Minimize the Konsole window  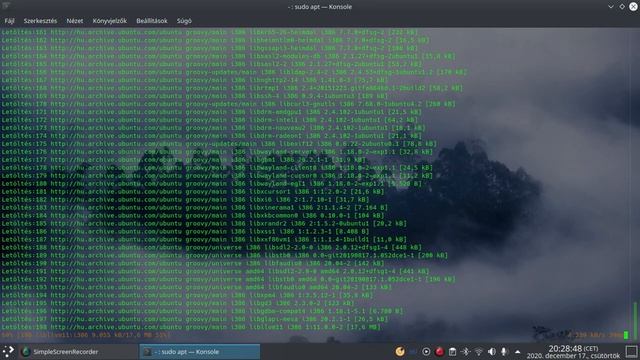(x=611, y=7)
